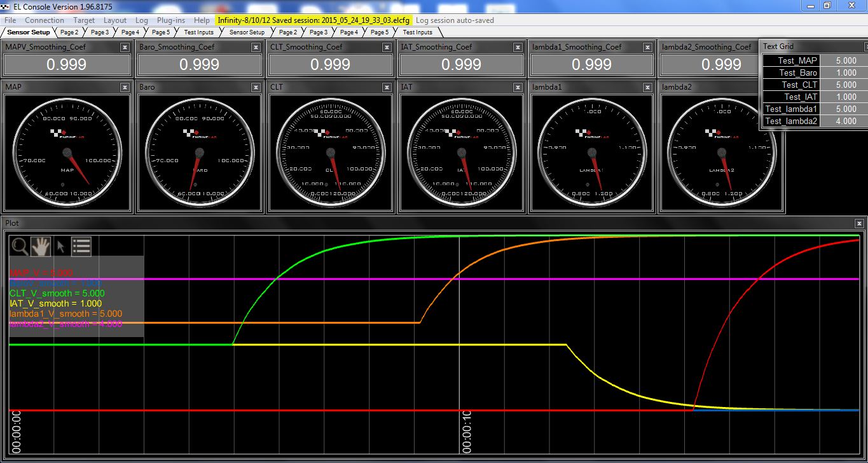
Task: Click the CLT_V_smooth legend entry
Action: click(57, 293)
